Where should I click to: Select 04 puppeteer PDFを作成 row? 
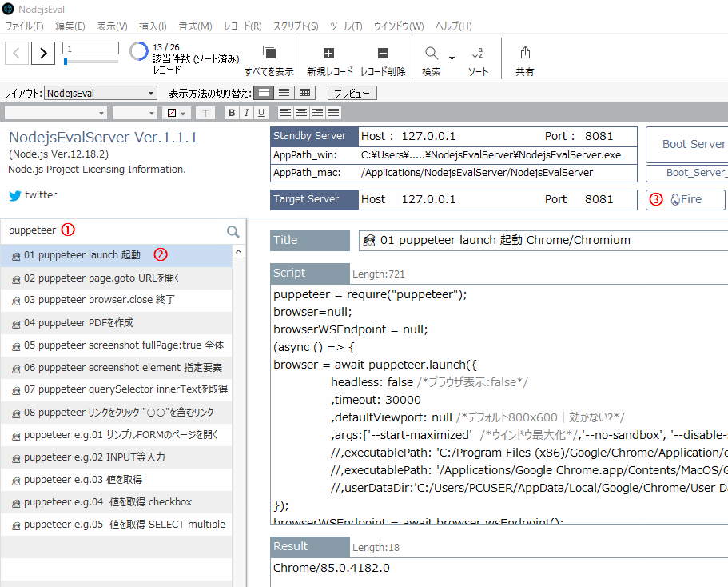pos(116,322)
